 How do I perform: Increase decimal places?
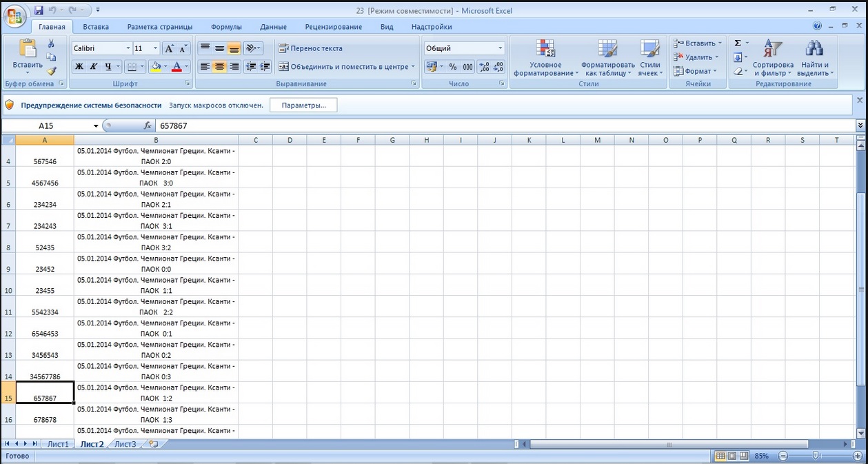(x=484, y=67)
